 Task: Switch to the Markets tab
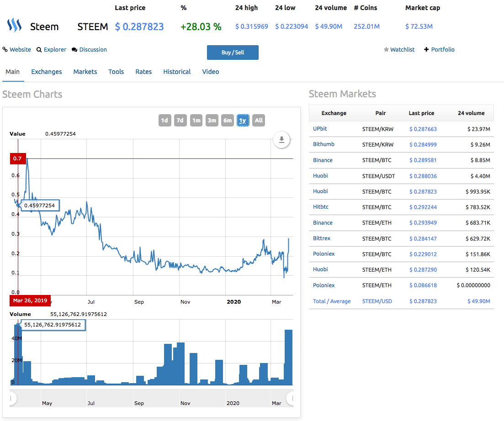tap(85, 72)
